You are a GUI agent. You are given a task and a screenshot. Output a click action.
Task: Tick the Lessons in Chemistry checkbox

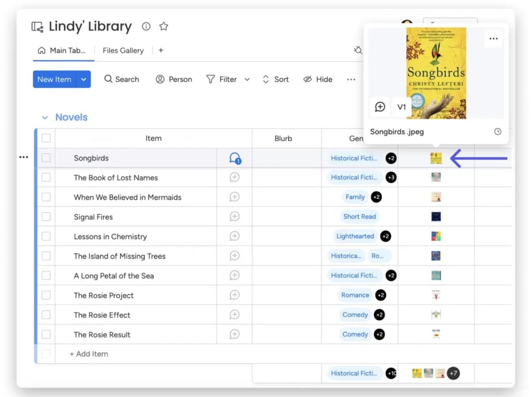pos(46,236)
